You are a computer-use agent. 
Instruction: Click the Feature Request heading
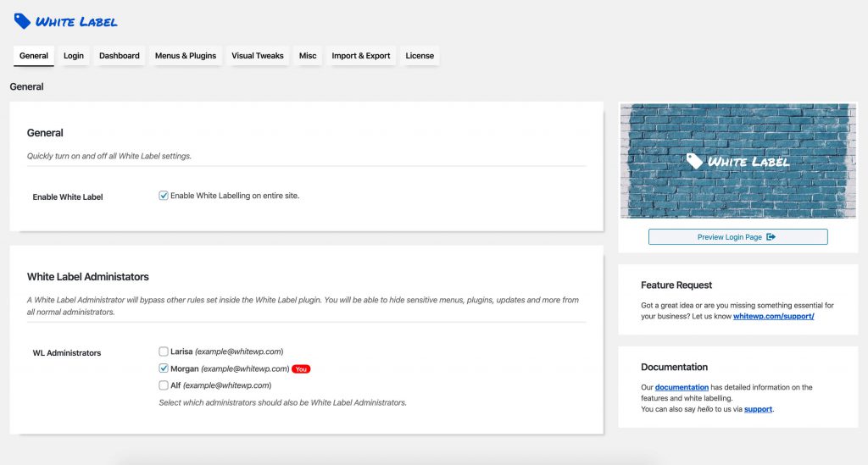click(x=676, y=285)
